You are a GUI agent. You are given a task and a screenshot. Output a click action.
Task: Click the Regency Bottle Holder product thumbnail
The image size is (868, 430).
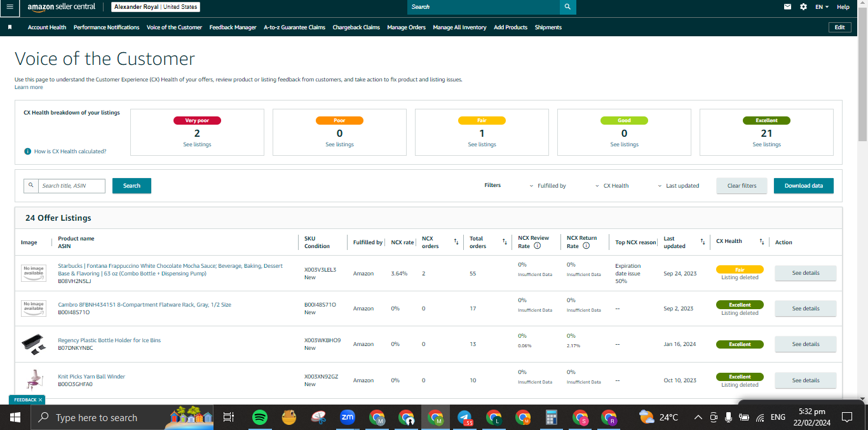pyautogui.click(x=34, y=344)
